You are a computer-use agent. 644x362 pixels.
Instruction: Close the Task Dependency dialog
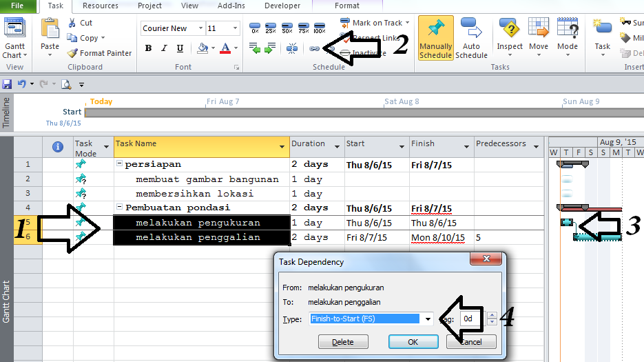click(x=486, y=259)
